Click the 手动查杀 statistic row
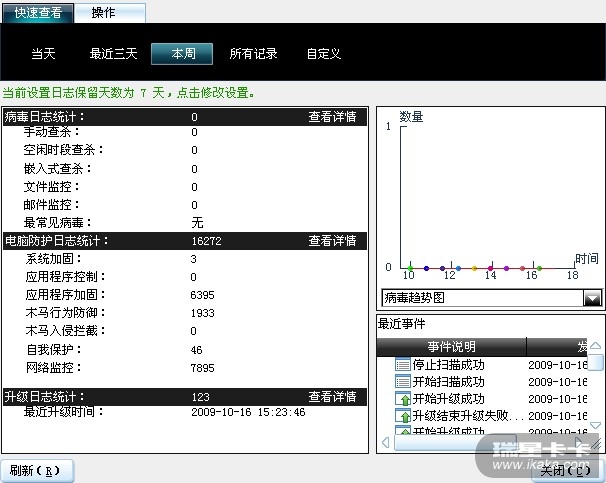This screenshot has height=483, width=606. click(x=185, y=132)
